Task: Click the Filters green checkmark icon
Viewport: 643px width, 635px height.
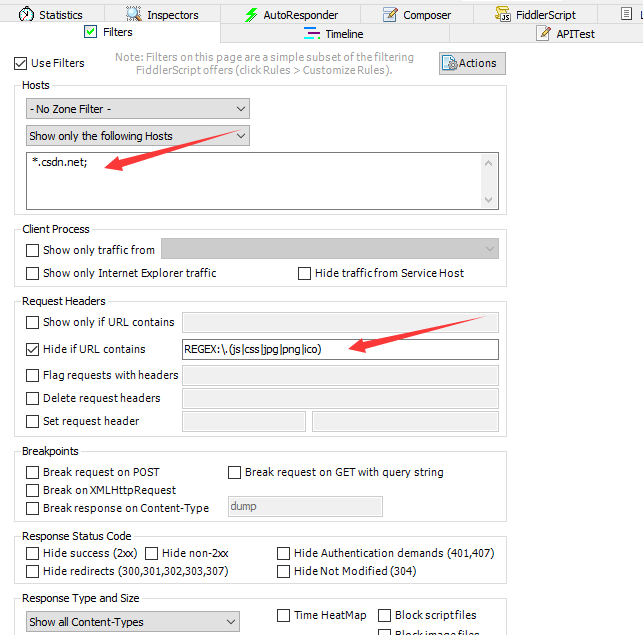Action: [90, 32]
